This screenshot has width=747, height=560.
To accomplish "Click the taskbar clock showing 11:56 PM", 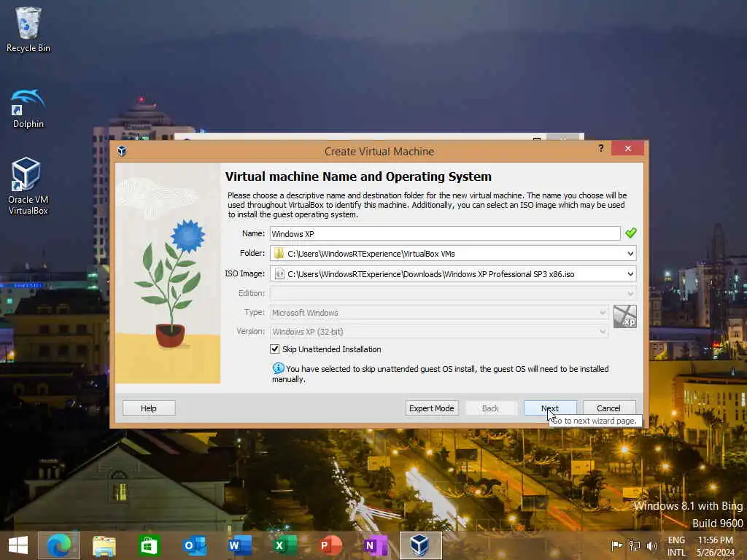I will [716, 545].
